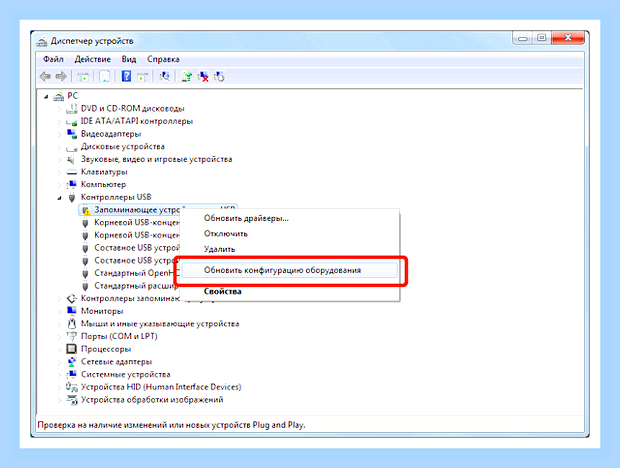Screen dimensions: 620x468
Task: Close the Диспетчер устройств window
Action: coord(568,38)
